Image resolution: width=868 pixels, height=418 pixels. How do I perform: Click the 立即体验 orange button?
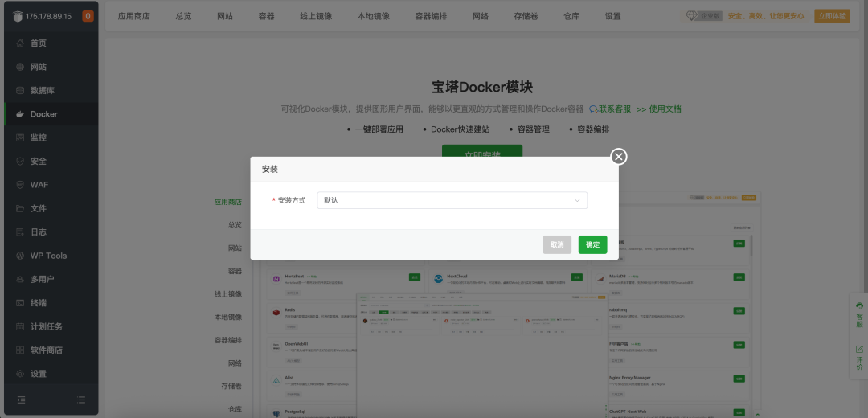pyautogui.click(x=832, y=16)
